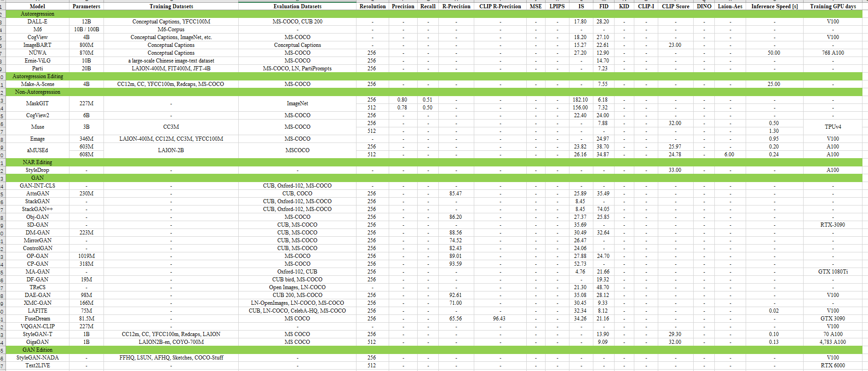This screenshot has height=371, width=868.
Task: Click the Ernie-ViLG model cell
Action: tap(38, 61)
